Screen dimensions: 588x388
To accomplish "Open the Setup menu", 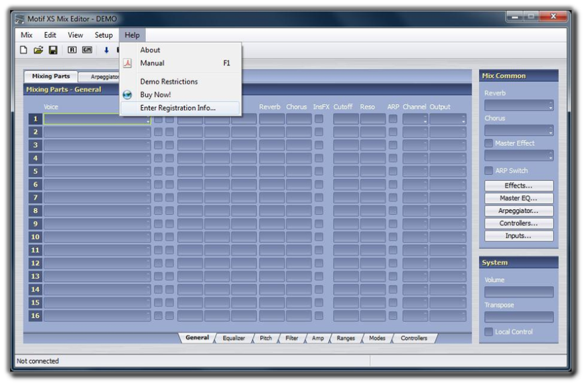I will (x=104, y=36).
